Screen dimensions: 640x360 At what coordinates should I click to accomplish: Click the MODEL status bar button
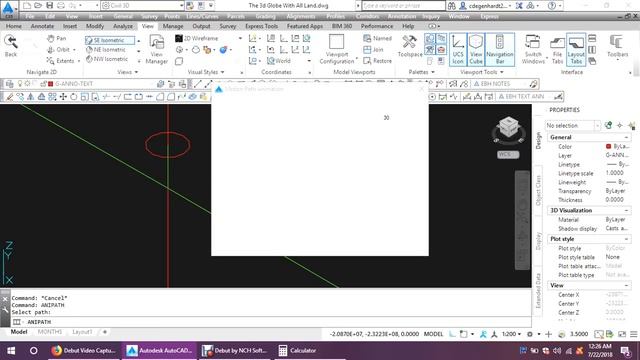point(433,334)
